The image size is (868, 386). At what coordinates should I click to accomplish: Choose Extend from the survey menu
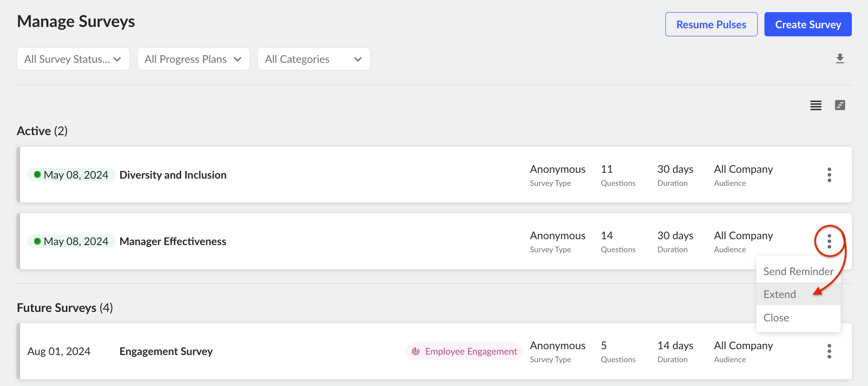tap(798, 294)
